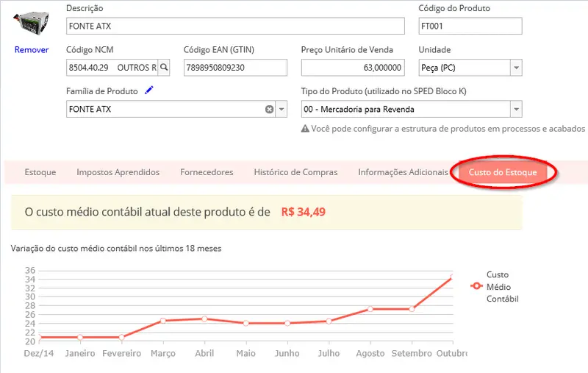Image resolution: width=588 pixels, height=373 pixels.
Task: Click the Fevereiro data point on chart
Action: coord(121,338)
